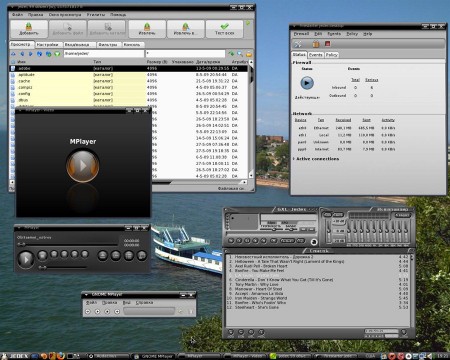Select playlist track Iron Maiden - Strange World

318,298
